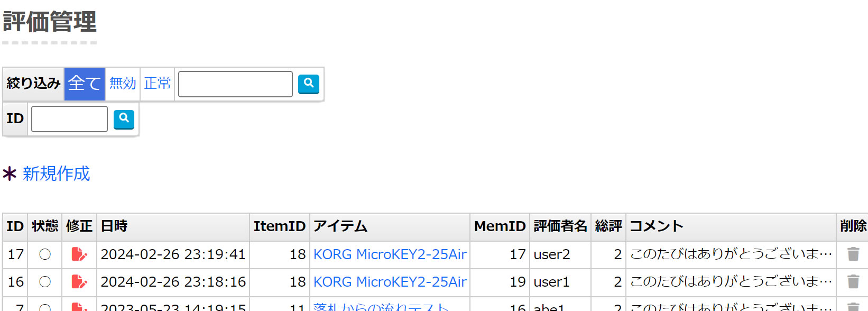The width and height of the screenshot is (868, 311).
Task: Focus the ID search input field
Action: (x=69, y=119)
